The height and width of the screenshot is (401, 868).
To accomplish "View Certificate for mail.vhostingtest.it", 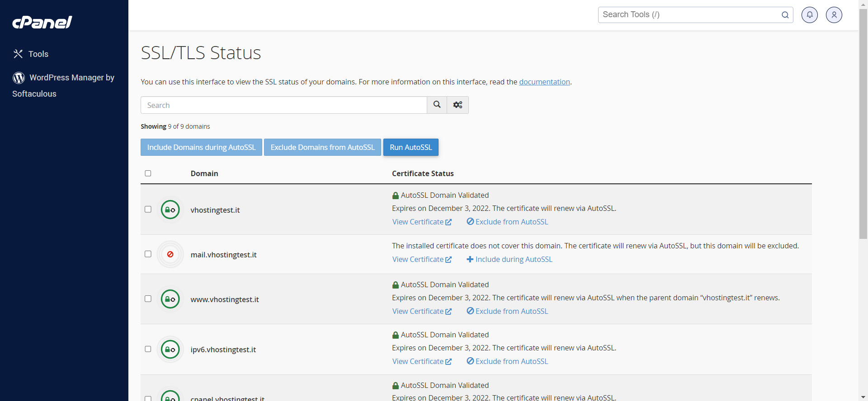I will point(422,259).
